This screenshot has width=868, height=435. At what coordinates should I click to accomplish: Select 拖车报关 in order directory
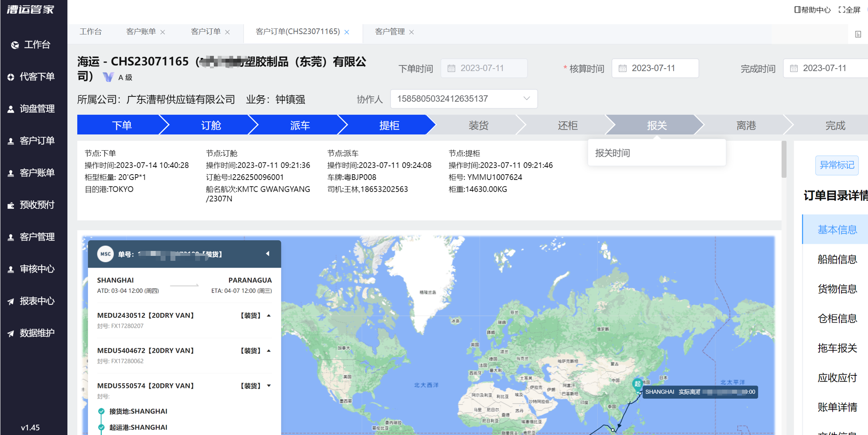click(837, 348)
